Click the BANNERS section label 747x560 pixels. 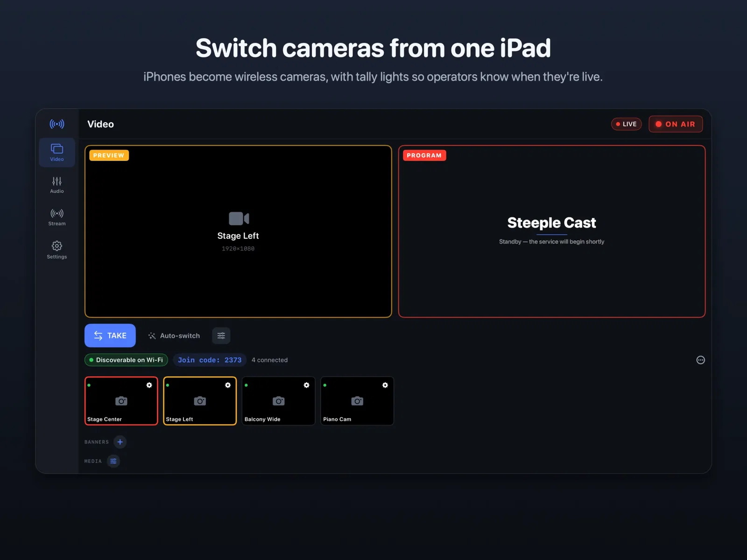click(x=97, y=442)
